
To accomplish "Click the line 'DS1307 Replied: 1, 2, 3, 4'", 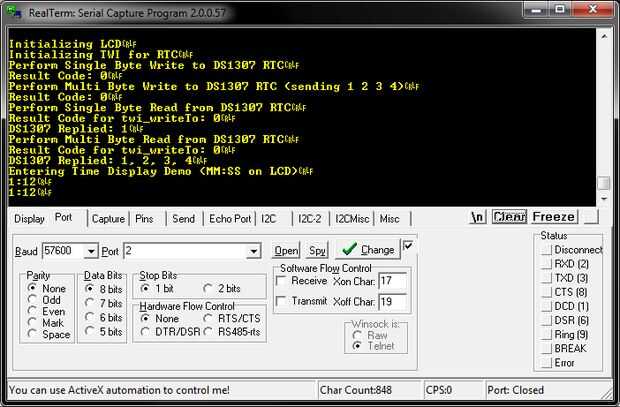I will 108,161.
